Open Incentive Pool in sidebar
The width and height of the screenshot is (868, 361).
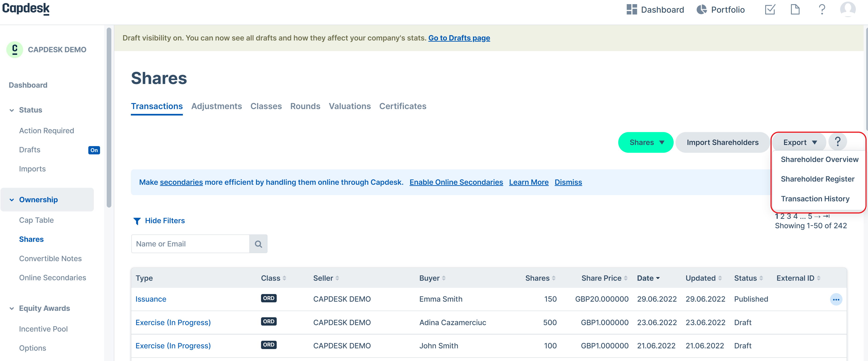coord(43,329)
